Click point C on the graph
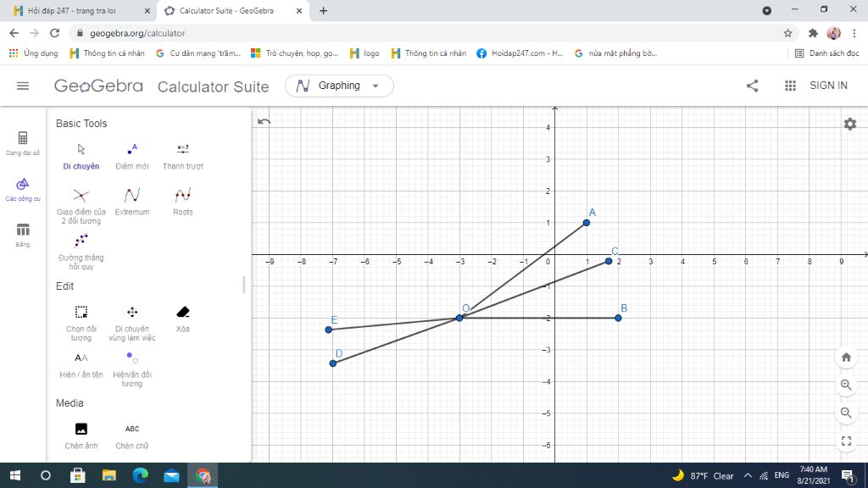The width and height of the screenshot is (868, 488). (x=609, y=261)
